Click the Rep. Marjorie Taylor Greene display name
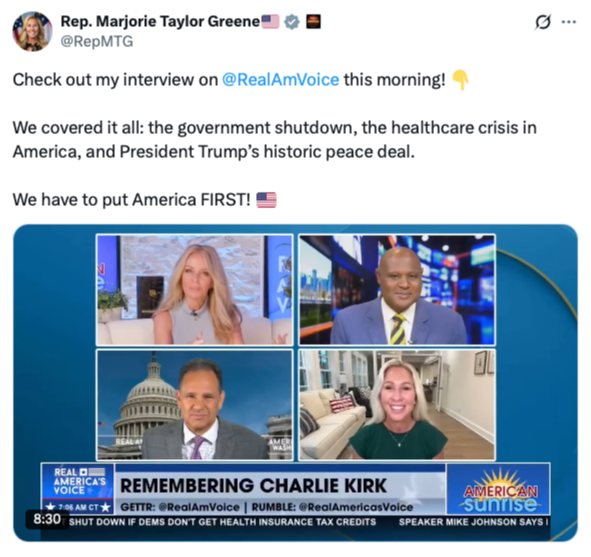 160,21
